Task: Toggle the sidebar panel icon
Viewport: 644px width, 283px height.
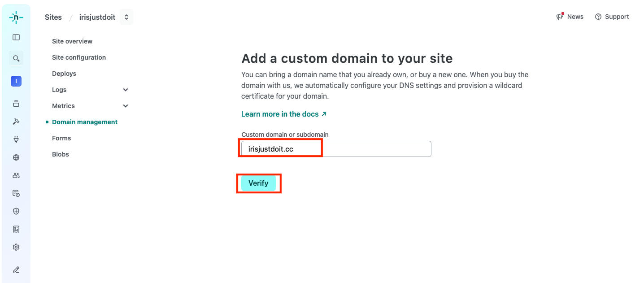Action: [x=16, y=37]
